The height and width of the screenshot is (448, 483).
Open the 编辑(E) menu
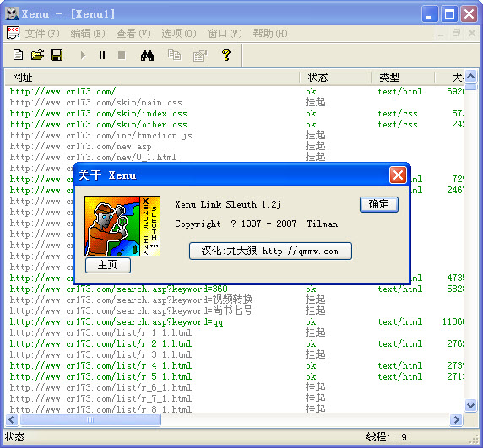[x=88, y=33]
